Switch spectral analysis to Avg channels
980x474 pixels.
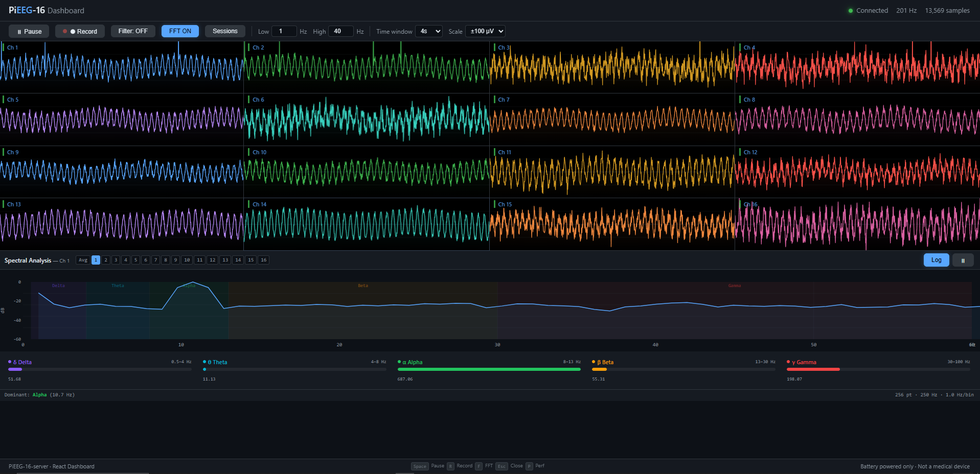point(83,260)
